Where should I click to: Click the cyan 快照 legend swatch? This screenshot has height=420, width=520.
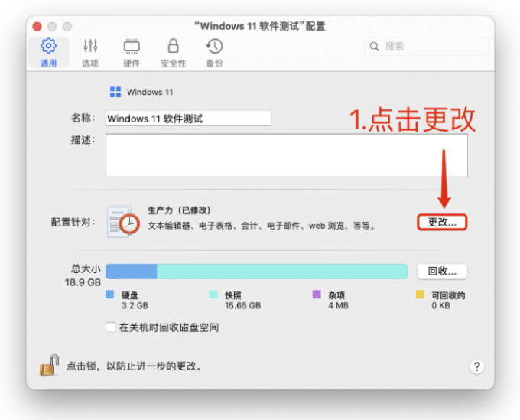[213, 295]
